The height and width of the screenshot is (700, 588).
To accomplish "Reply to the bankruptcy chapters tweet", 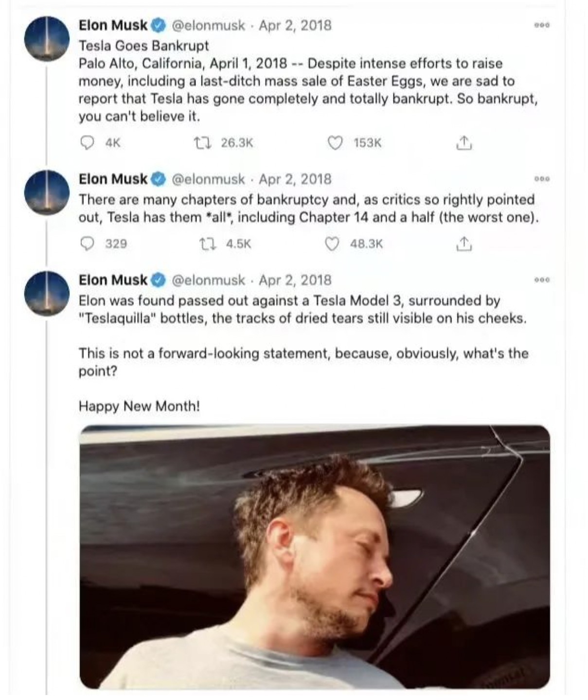I will coord(87,244).
